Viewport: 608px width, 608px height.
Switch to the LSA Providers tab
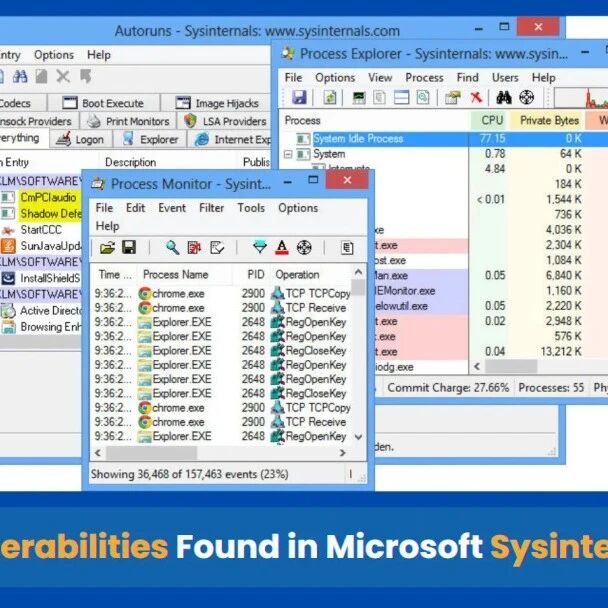[x=225, y=121]
